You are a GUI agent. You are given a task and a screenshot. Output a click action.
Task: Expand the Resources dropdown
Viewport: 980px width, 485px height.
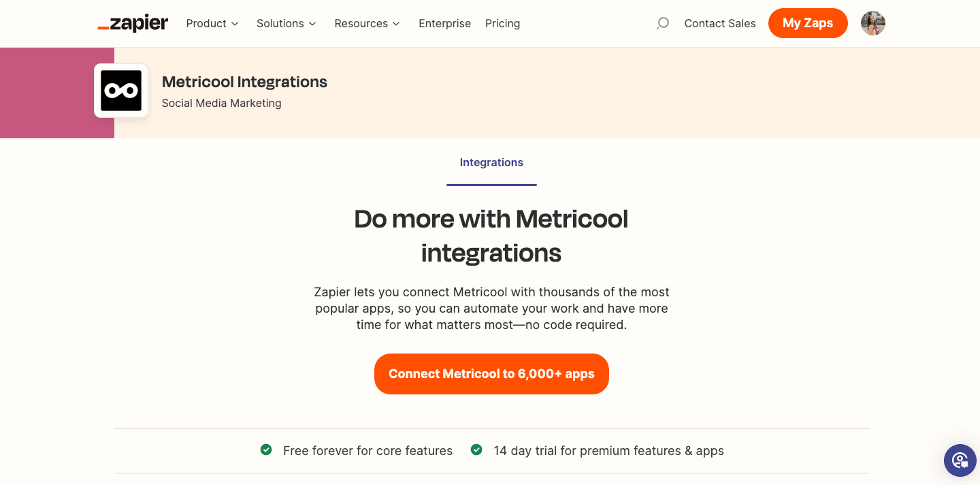tap(367, 23)
